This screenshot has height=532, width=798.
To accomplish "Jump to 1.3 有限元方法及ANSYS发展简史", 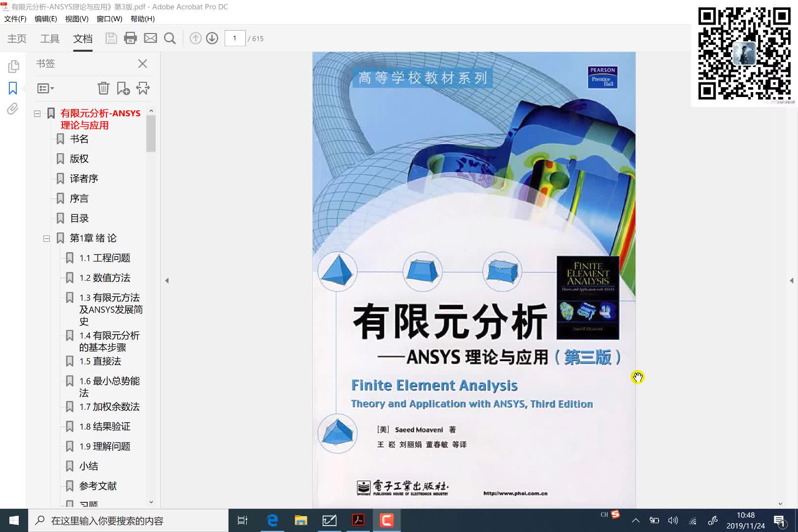I will pyautogui.click(x=111, y=309).
